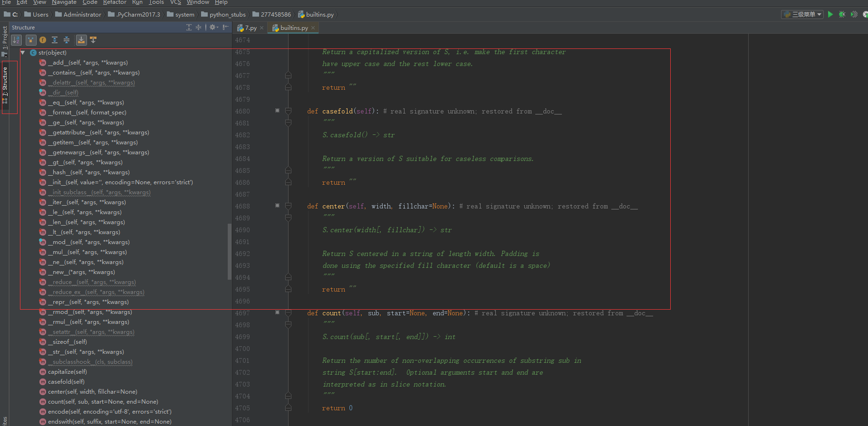868x426 pixels.
Task: Toggle Show Inherited members button
Action: click(x=31, y=40)
